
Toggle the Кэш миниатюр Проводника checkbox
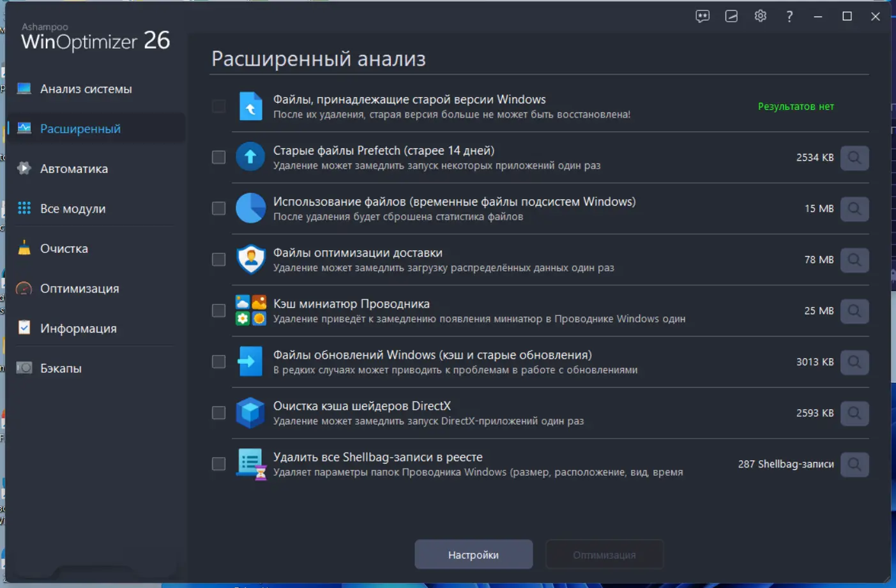click(x=218, y=310)
